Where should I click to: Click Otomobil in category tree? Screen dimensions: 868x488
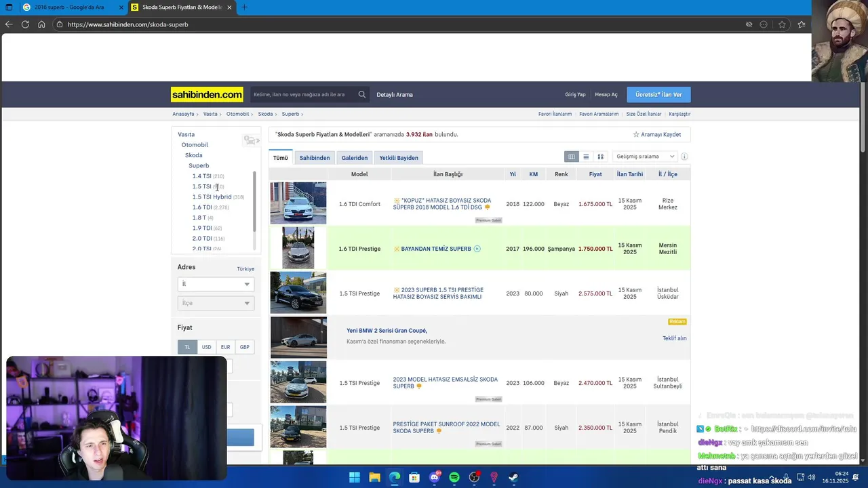click(195, 145)
